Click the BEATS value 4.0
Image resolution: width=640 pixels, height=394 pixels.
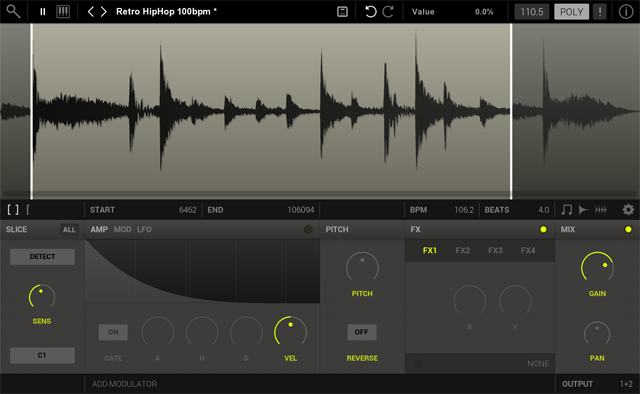click(x=543, y=210)
